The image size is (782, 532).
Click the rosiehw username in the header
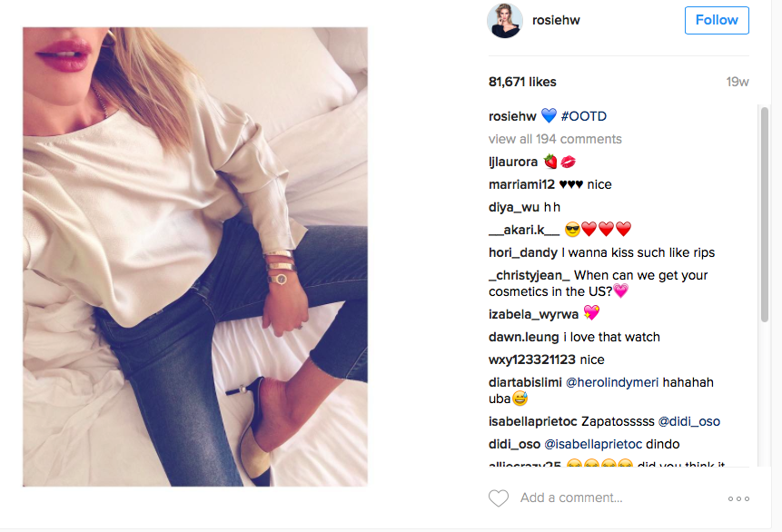tap(556, 21)
